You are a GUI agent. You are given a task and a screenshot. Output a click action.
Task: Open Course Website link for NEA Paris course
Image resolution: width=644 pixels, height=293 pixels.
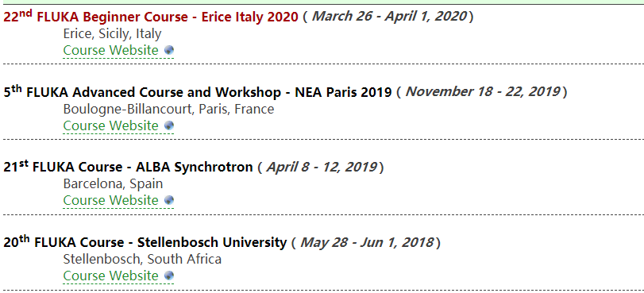[x=110, y=125]
